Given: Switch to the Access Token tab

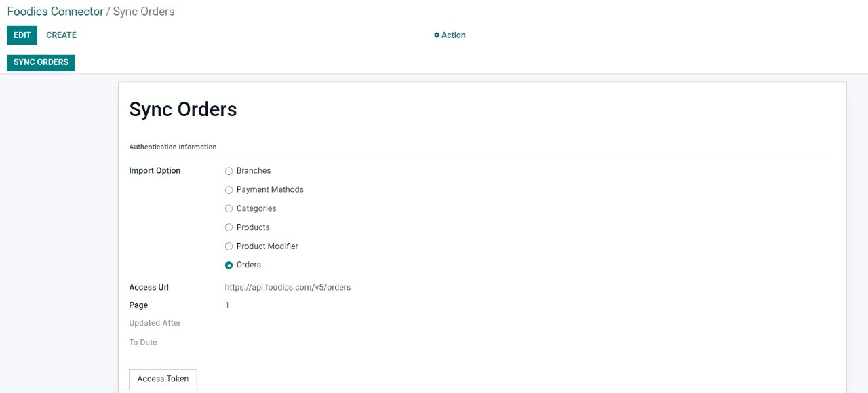Looking at the screenshot, I should 163,379.
